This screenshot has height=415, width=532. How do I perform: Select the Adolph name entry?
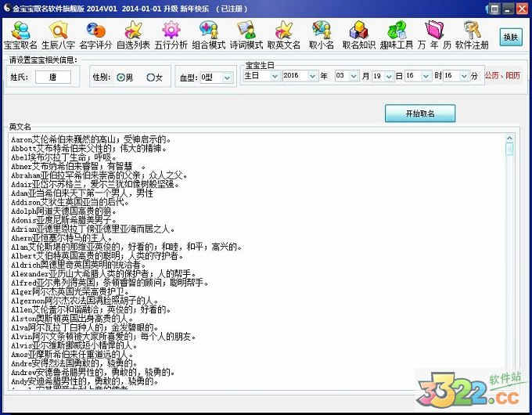(x=63, y=211)
